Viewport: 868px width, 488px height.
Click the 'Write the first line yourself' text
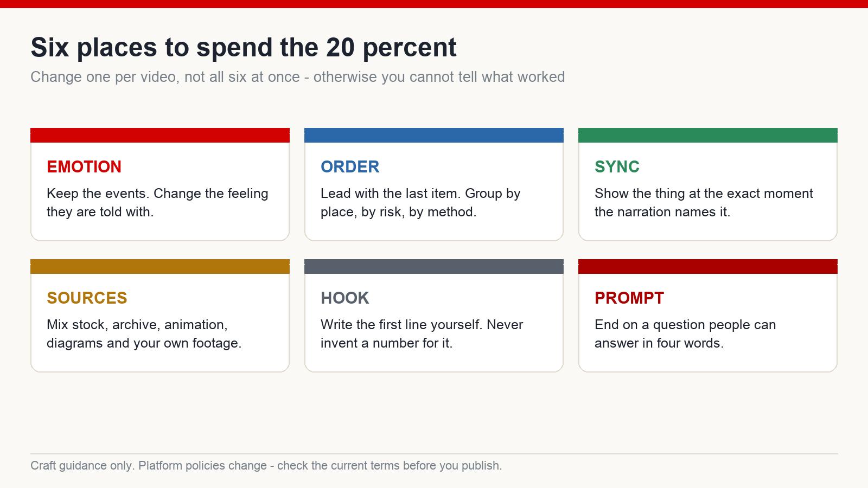tap(422, 334)
